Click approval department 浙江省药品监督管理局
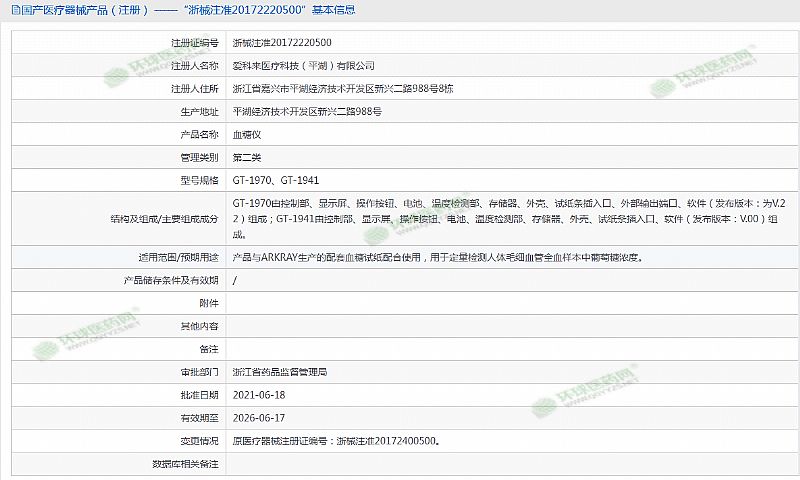This screenshot has width=800, height=480. (279, 372)
